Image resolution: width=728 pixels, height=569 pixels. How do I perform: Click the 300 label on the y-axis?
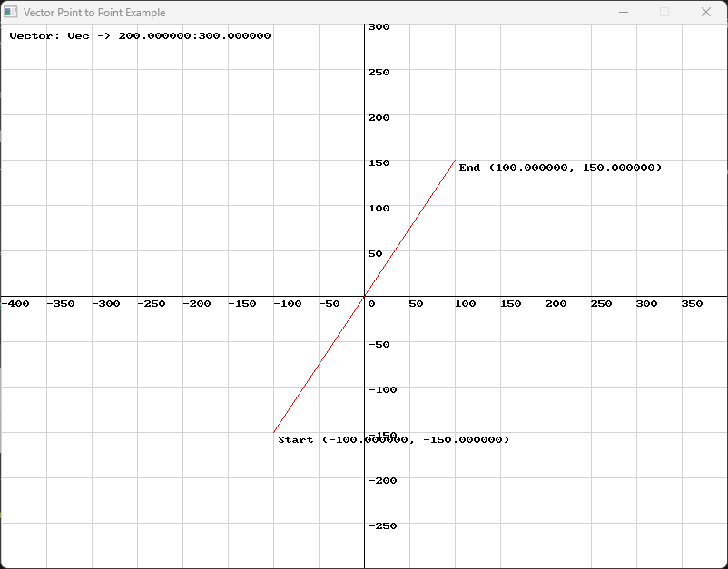point(380,26)
